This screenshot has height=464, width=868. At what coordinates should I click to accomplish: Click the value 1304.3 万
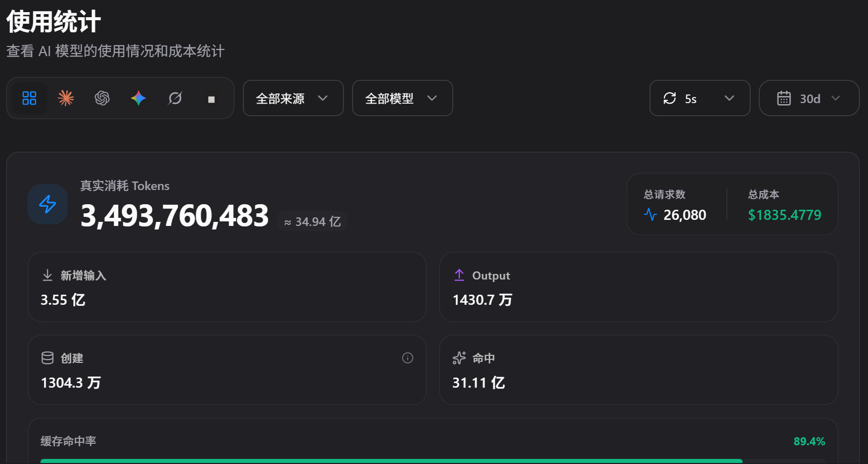[x=71, y=383]
